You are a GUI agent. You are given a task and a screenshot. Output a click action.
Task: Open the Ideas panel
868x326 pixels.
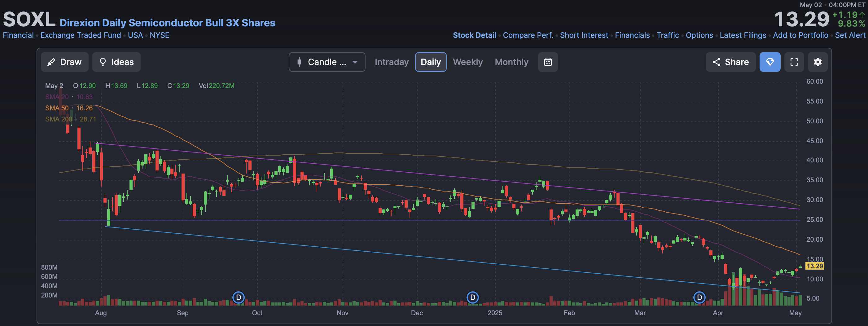click(x=116, y=62)
